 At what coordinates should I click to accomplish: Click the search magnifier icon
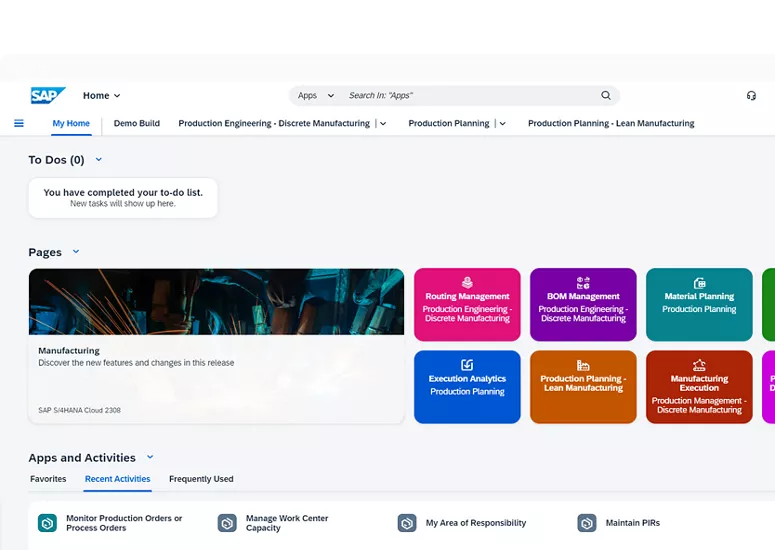605,96
